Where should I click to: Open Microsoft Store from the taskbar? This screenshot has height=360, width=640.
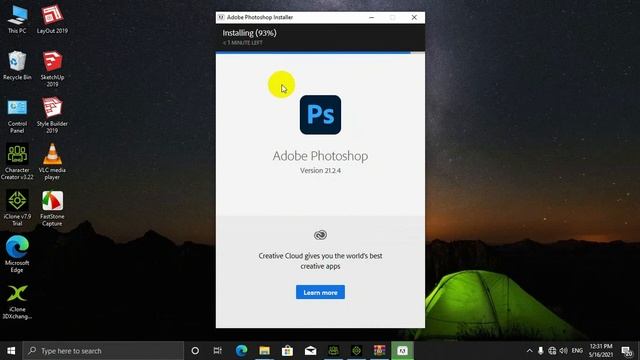[287, 351]
